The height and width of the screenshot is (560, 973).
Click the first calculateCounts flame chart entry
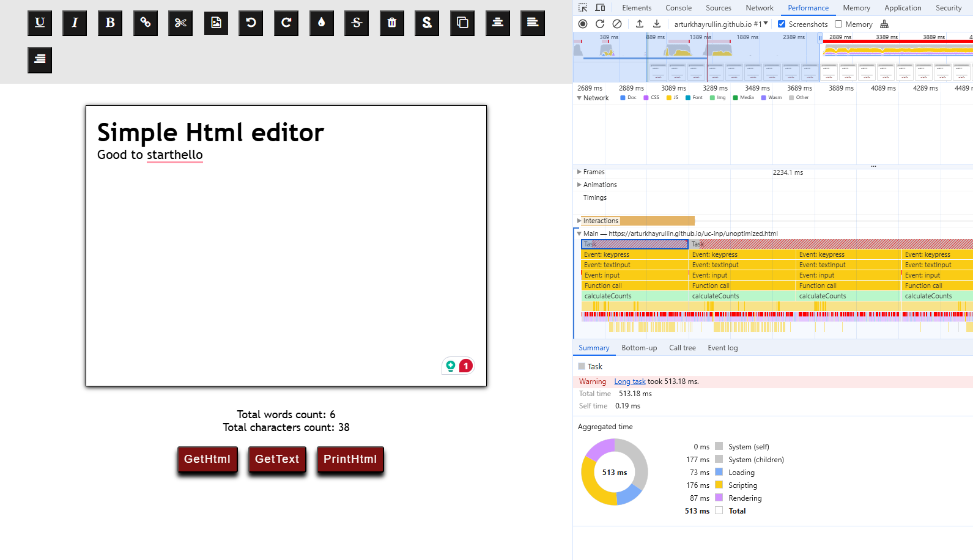pyautogui.click(x=635, y=296)
